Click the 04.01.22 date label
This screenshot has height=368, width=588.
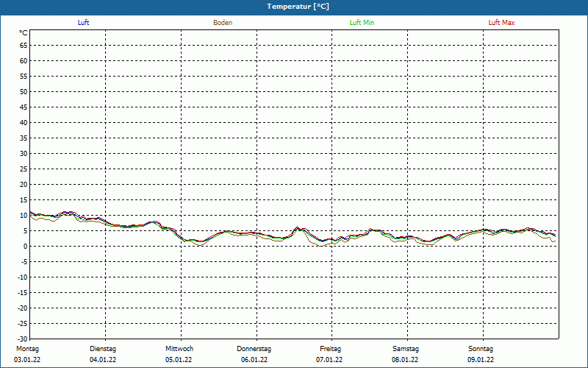click(x=103, y=360)
